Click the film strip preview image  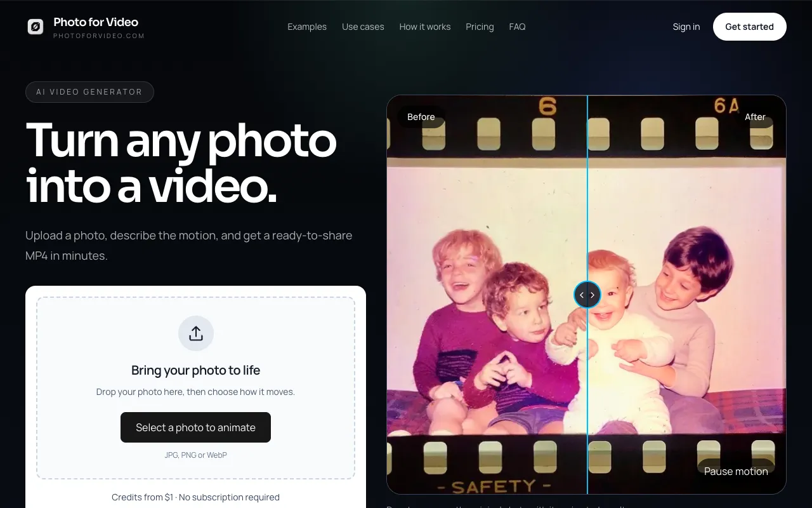point(586,295)
